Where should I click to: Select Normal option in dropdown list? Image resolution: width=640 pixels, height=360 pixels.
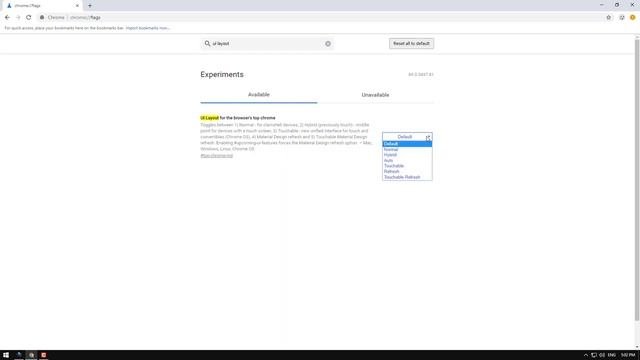407,150
